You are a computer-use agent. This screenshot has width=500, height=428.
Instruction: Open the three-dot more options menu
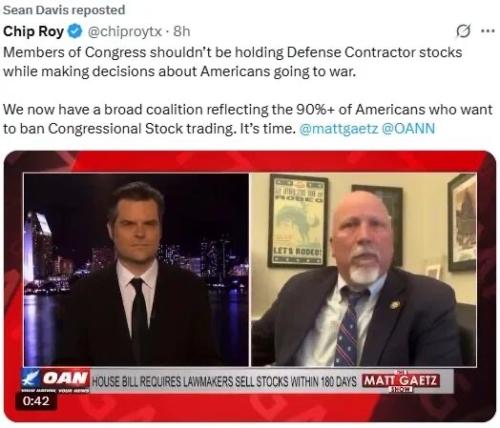(x=488, y=31)
